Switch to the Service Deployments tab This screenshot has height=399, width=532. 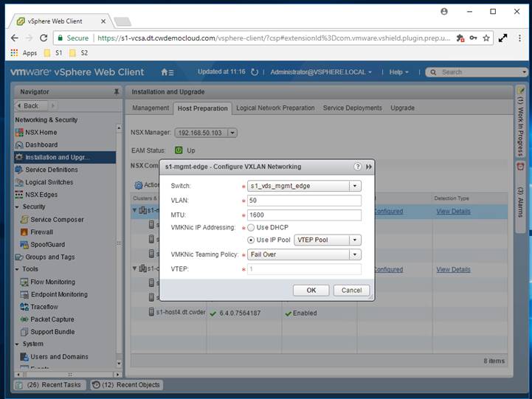[352, 108]
